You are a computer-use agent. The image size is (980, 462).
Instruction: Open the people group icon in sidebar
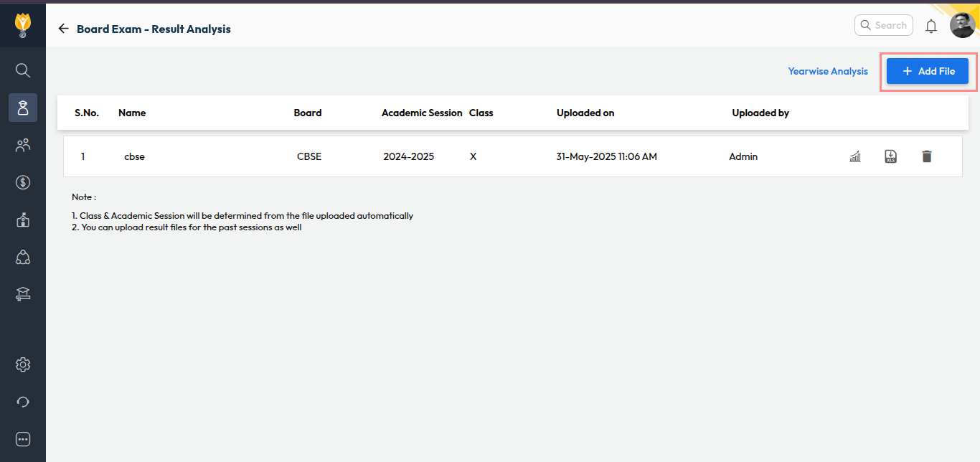coord(23,146)
